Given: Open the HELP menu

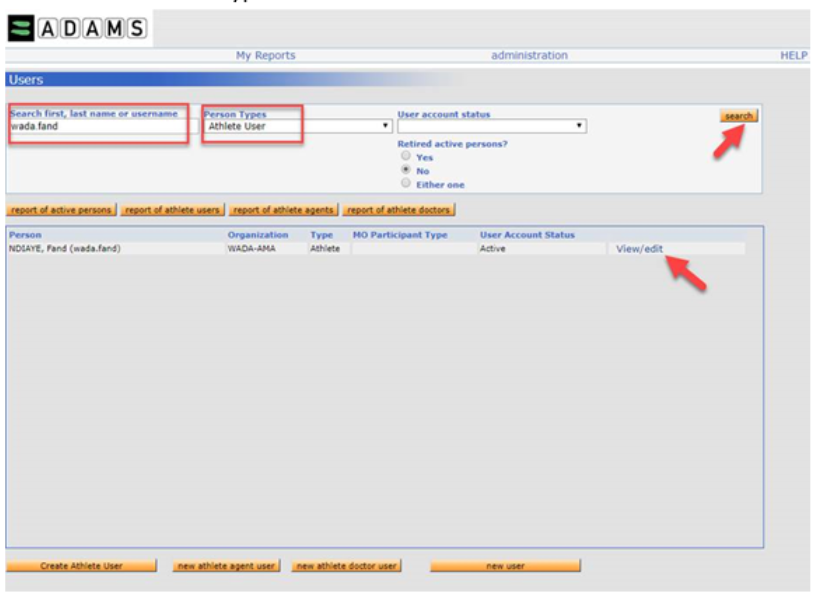Looking at the screenshot, I should coord(794,55).
